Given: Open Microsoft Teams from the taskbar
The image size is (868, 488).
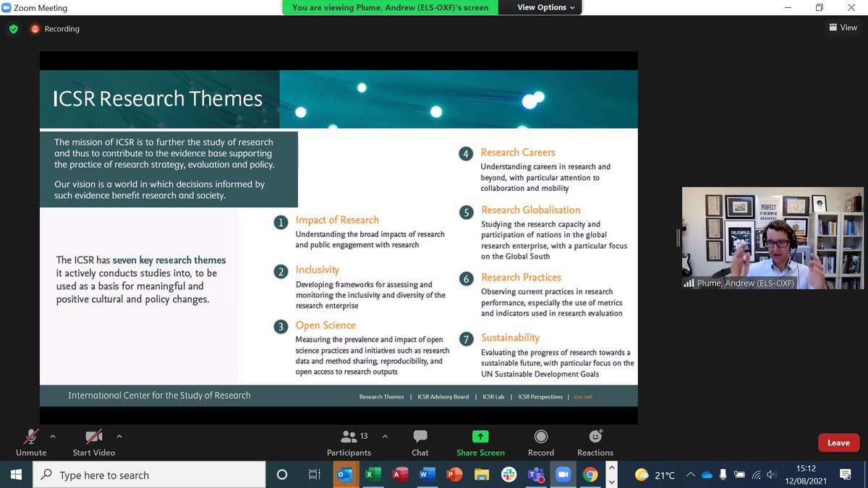Looking at the screenshot, I should 536,475.
